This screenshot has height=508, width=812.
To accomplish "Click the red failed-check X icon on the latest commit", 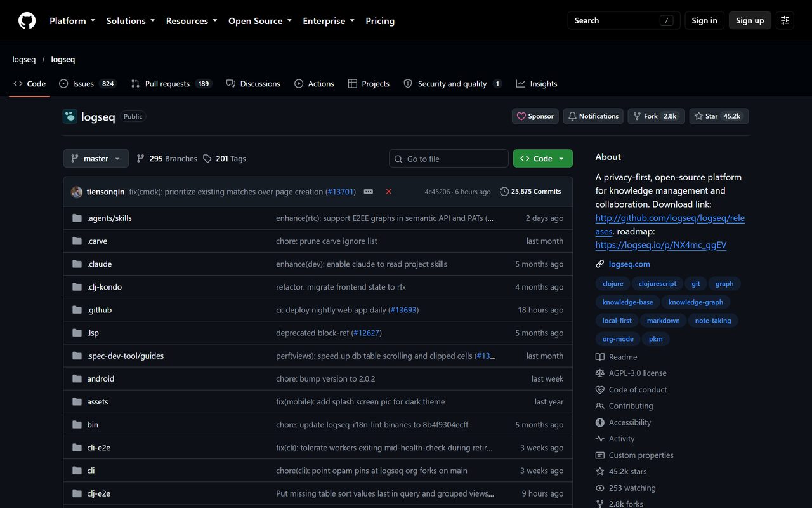I will click(x=388, y=191).
